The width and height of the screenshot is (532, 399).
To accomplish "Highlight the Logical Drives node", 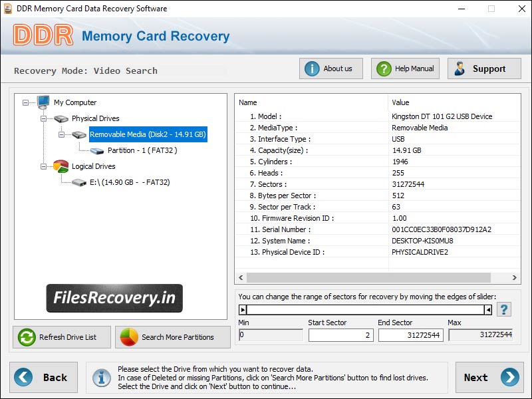I will point(92,166).
